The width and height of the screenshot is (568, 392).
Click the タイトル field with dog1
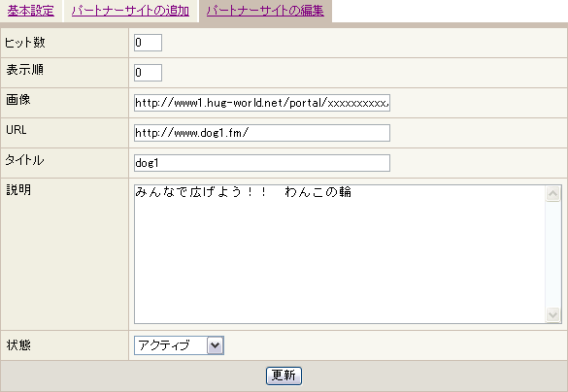pos(262,163)
